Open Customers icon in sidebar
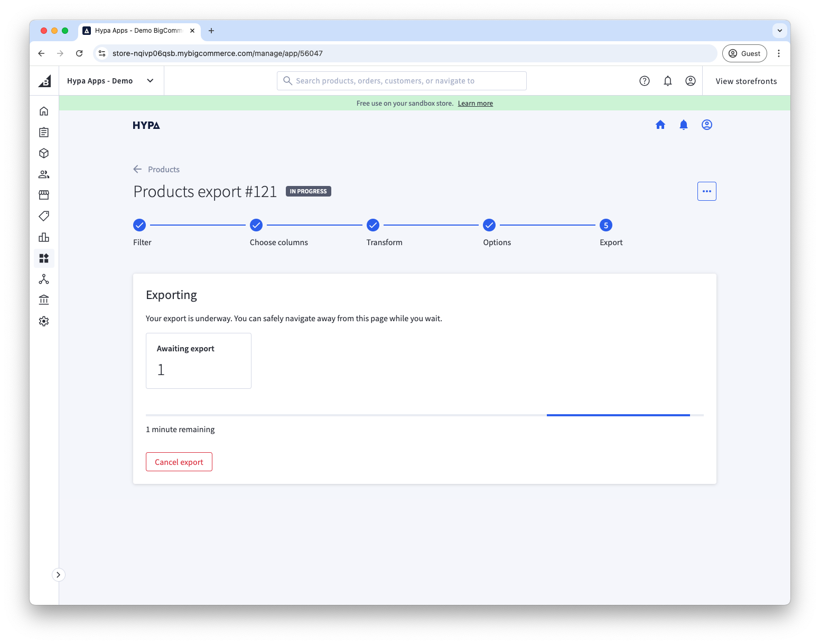Image resolution: width=820 pixels, height=644 pixels. pyautogui.click(x=44, y=174)
